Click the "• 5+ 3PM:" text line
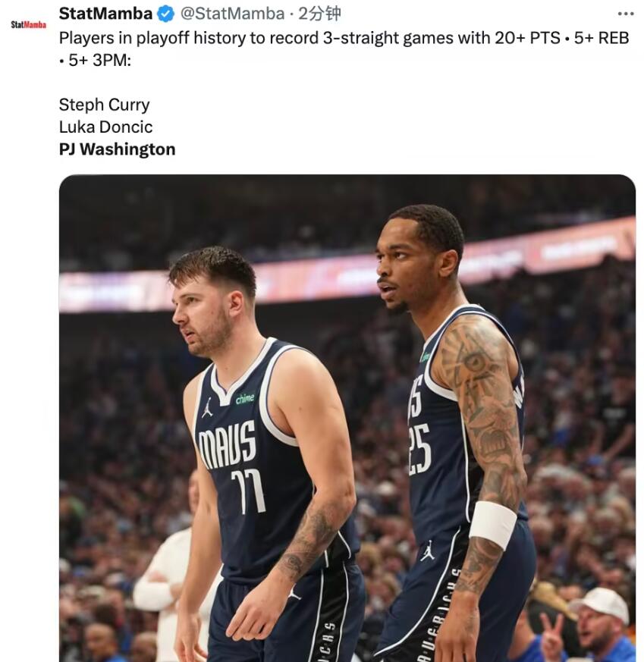The height and width of the screenshot is (662, 644). (95, 61)
